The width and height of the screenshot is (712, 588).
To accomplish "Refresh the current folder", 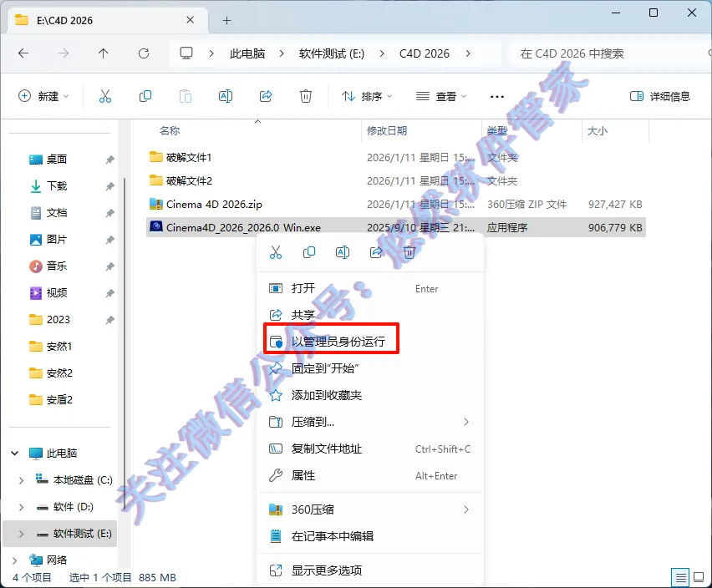I will tap(144, 53).
